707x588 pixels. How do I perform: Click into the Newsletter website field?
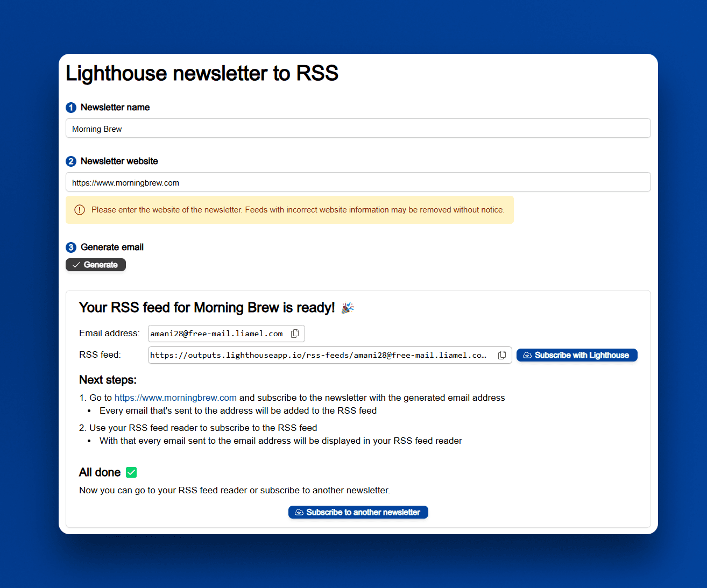coord(358,182)
